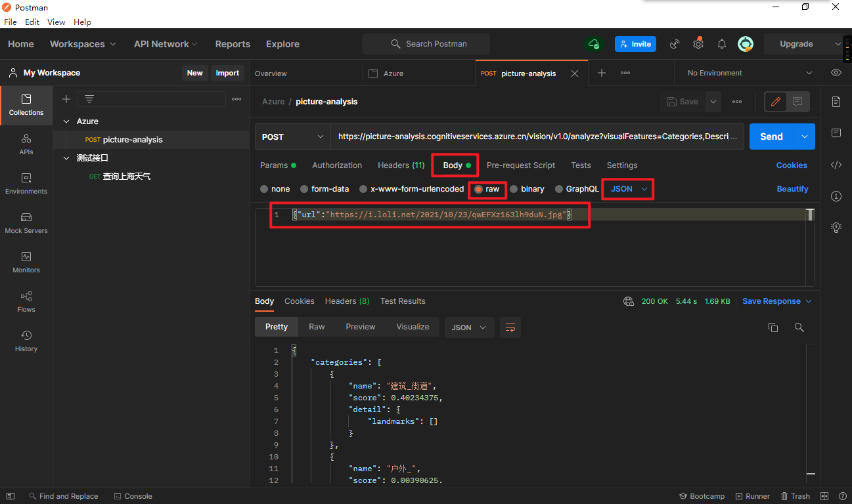The height and width of the screenshot is (504, 852).
Task: Open the Send button dropdown arrow
Action: coord(805,136)
